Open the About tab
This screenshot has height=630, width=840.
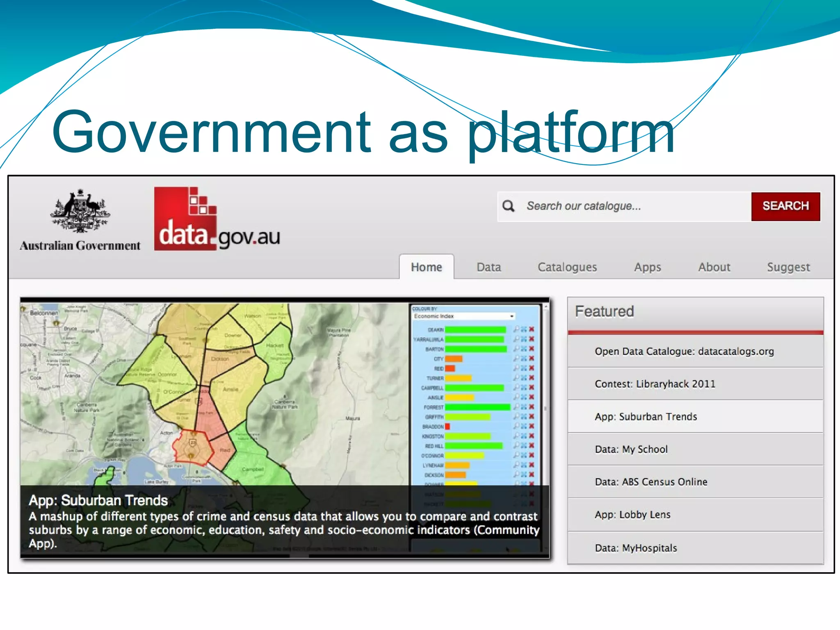[x=714, y=267]
